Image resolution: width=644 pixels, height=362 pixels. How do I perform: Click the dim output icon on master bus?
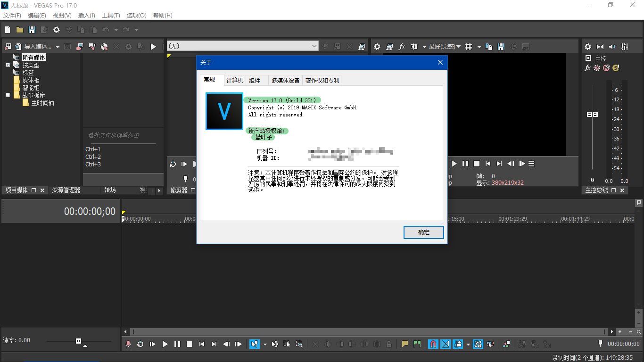point(612,47)
